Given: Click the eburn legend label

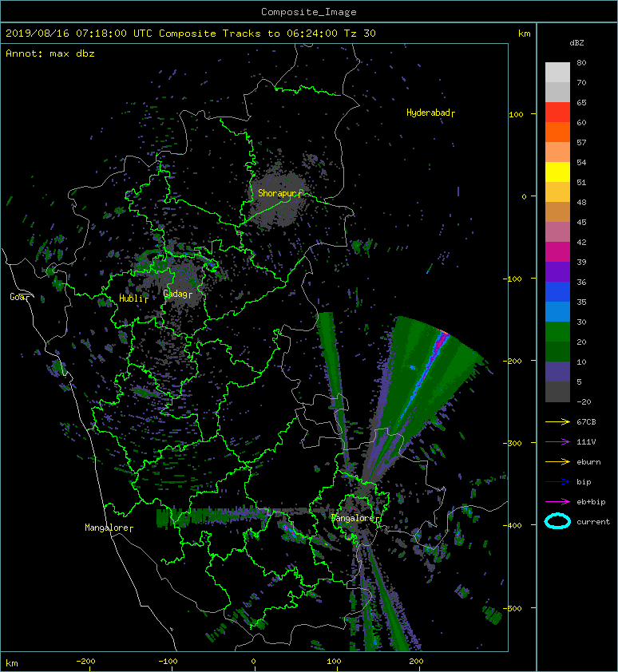Looking at the screenshot, I should (588, 461).
